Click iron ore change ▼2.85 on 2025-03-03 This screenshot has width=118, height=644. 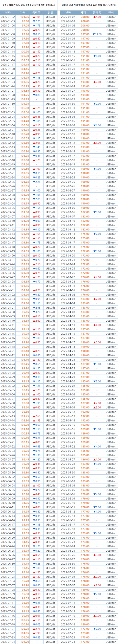click(x=37, y=199)
